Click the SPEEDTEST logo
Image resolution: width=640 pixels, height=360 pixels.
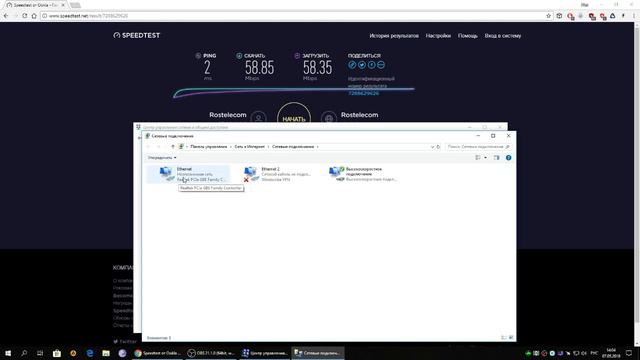pyautogui.click(x=137, y=36)
